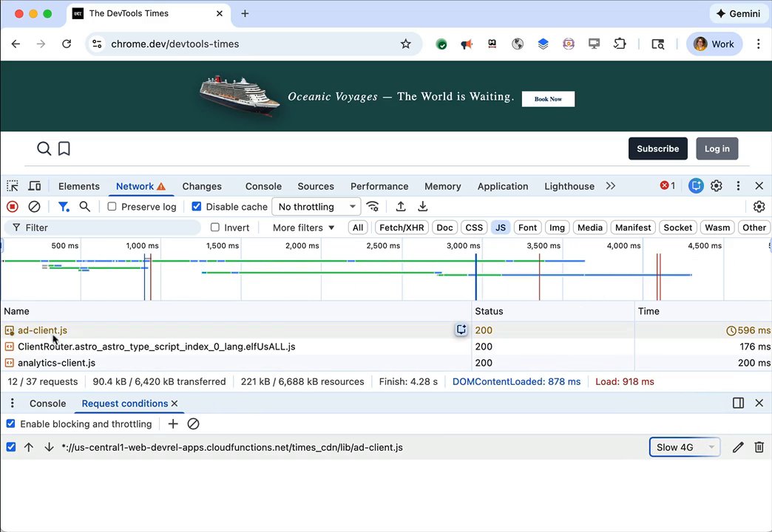Uncheck the ad-client.js pattern checkbox
The height and width of the screenshot is (532, 772).
(11, 447)
